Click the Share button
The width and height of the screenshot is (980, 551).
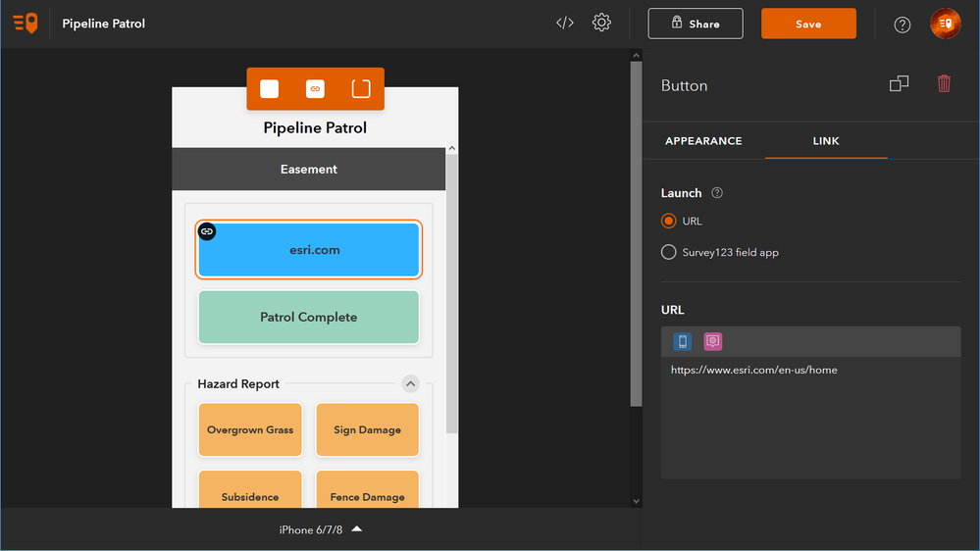pos(695,24)
